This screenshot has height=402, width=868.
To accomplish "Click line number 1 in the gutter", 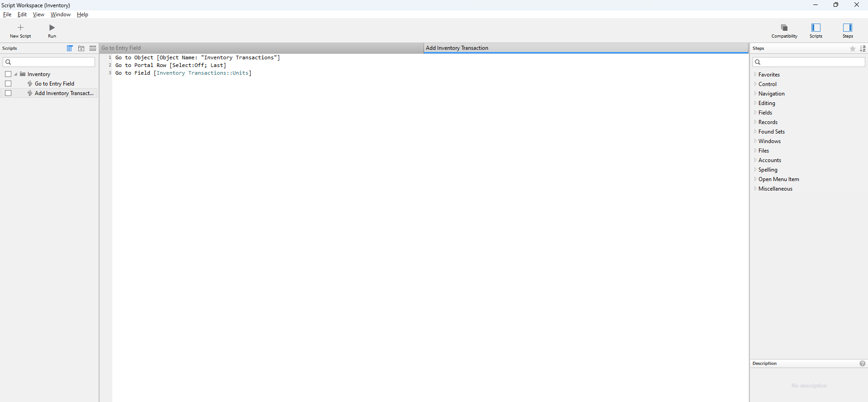I will pyautogui.click(x=110, y=57).
